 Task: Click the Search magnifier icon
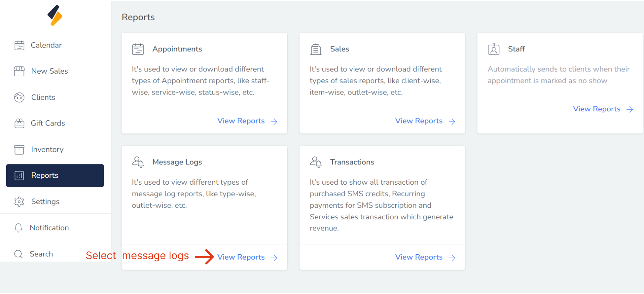(x=19, y=254)
